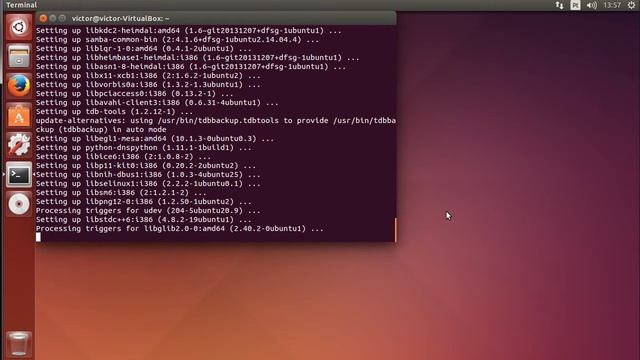
Task: Click line 'Processing triggers for udev'
Action: (x=148, y=211)
